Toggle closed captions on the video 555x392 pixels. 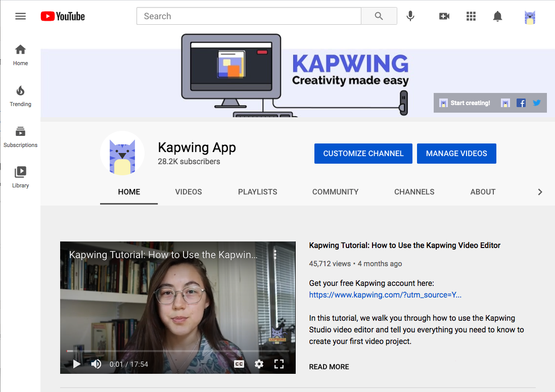(x=239, y=364)
